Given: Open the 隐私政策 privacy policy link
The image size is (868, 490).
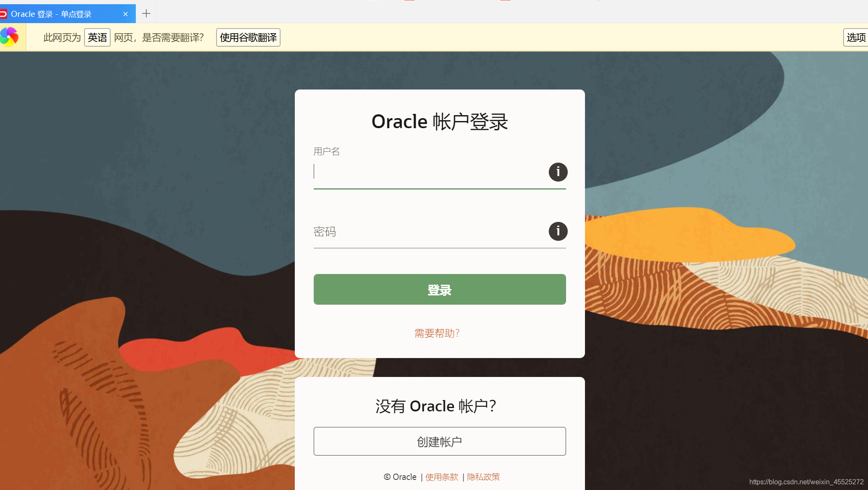Looking at the screenshot, I should [x=483, y=477].
